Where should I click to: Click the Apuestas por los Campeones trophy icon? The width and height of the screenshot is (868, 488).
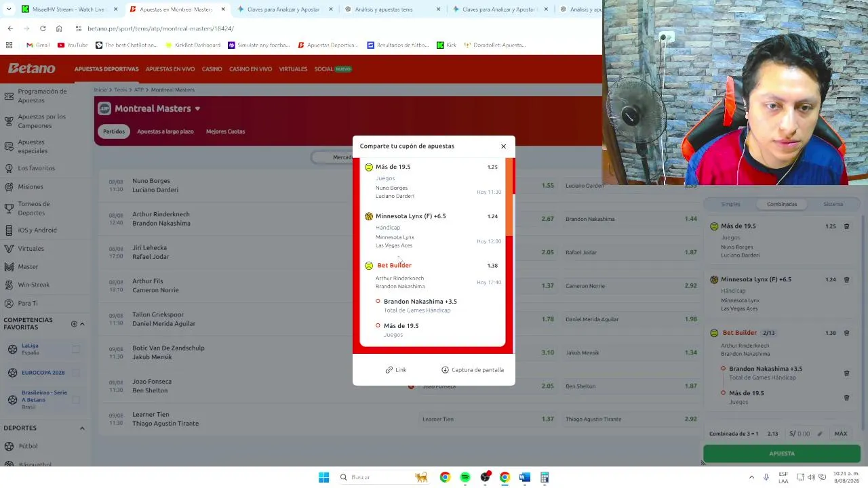pos(9,121)
